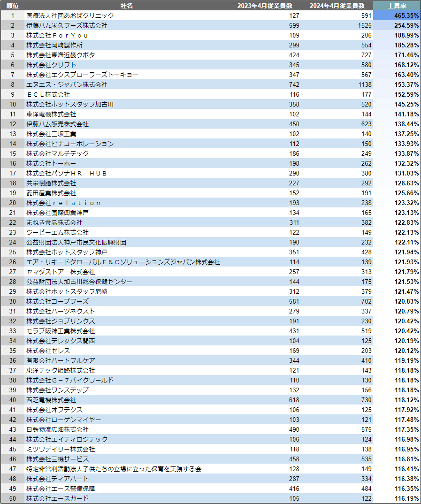421x504 pixels.
Task: Select 株式会社ディアハート
Action: point(58,479)
